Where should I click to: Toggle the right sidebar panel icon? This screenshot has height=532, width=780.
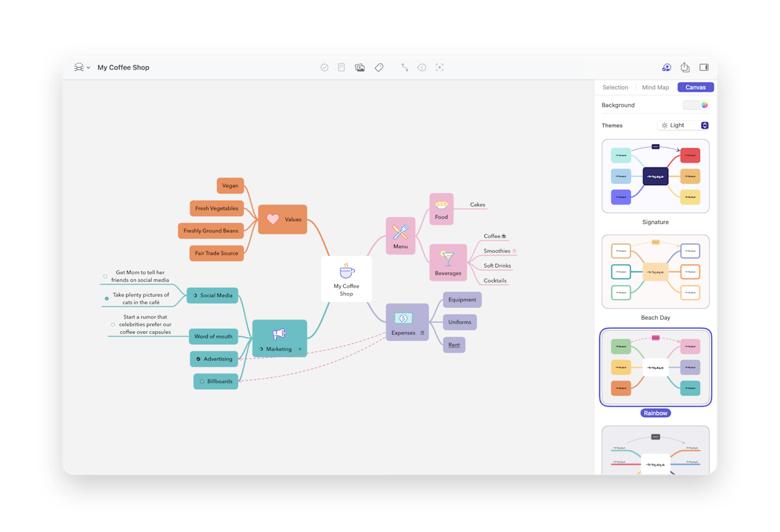coord(704,68)
